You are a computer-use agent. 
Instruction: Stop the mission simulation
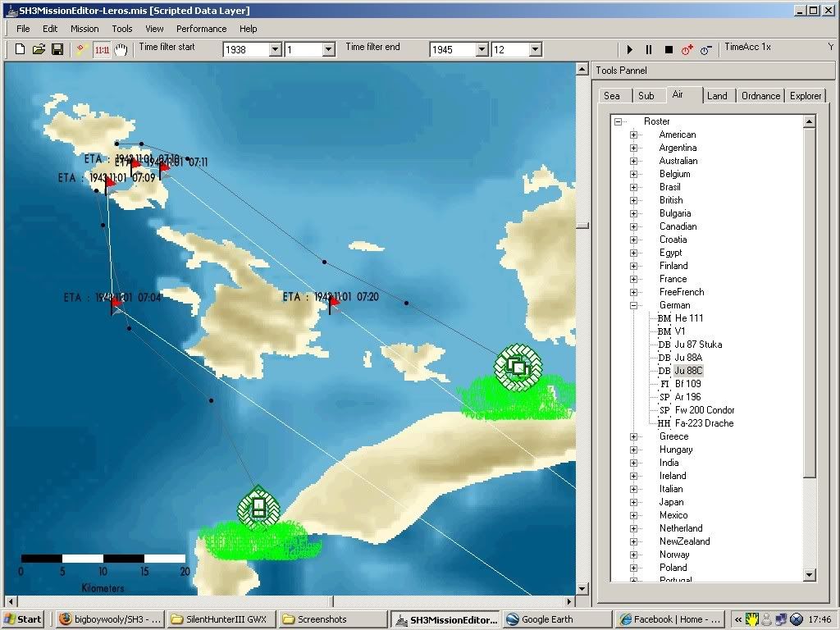[669, 50]
